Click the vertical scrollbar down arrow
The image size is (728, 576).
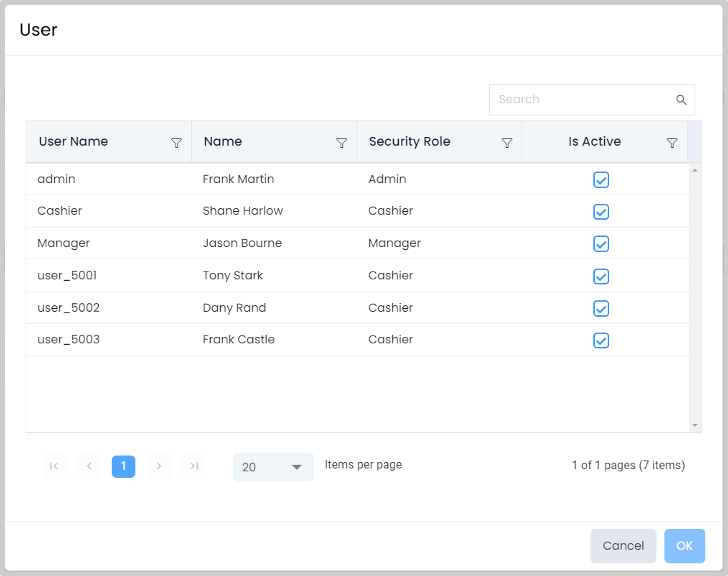click(x=695, y=425)
